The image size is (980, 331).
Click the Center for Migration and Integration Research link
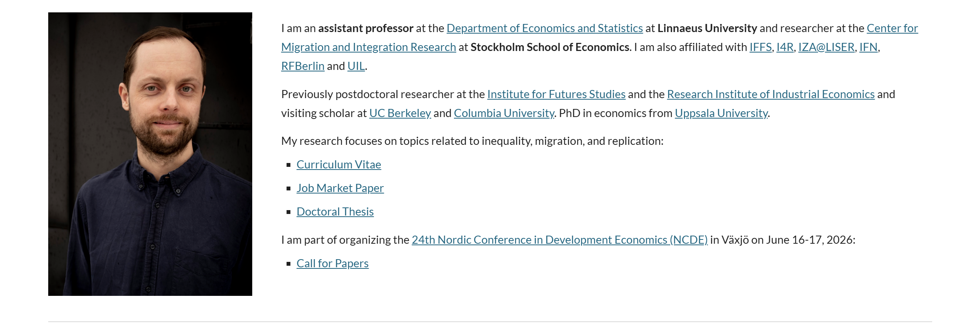[x=368, y=47]
